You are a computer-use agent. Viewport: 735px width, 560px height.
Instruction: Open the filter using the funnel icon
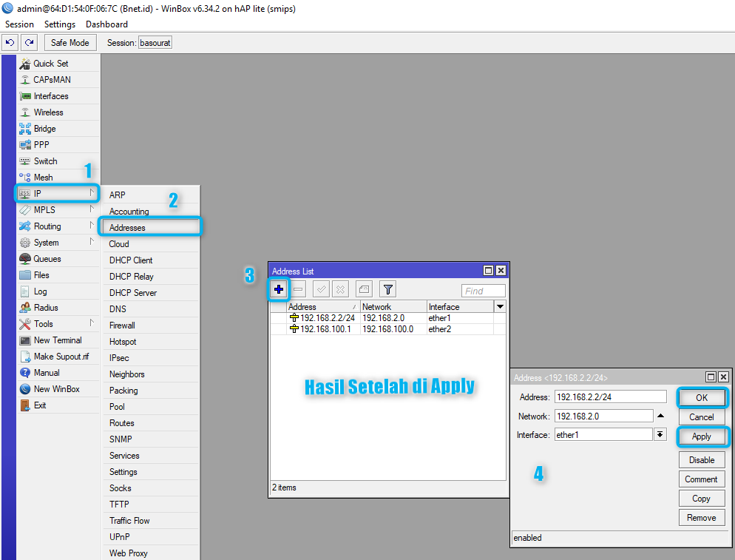[x=387, y=289]
